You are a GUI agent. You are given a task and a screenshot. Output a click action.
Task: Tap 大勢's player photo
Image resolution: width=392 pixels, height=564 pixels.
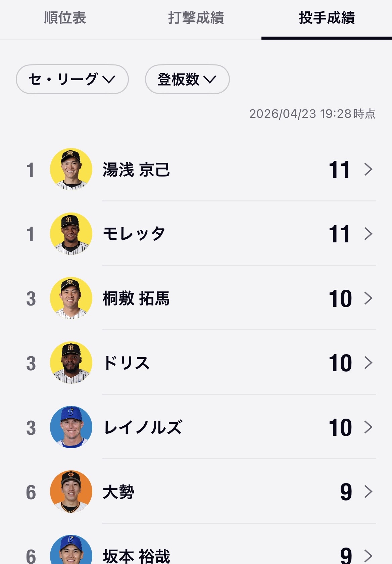tap(71, 491)
